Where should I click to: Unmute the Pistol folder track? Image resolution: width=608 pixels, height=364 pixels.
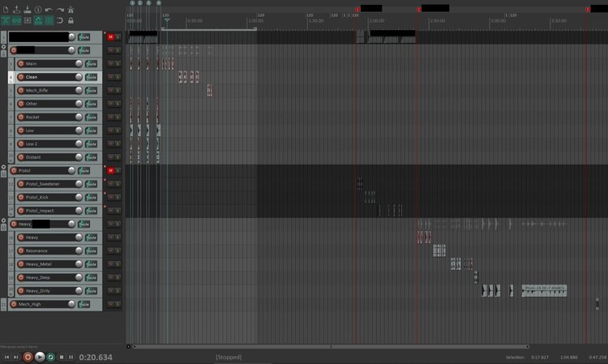click(x=111, y=170)
